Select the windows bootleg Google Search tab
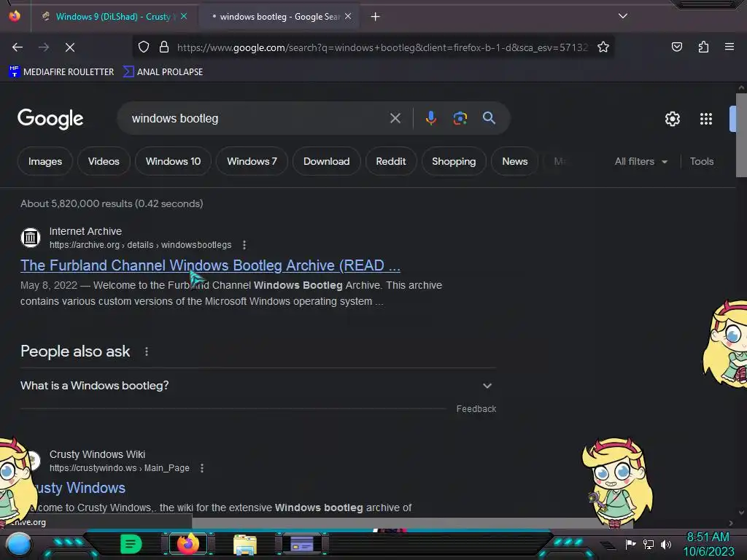This screenshot has width=747, height=560. click(279, 17)
